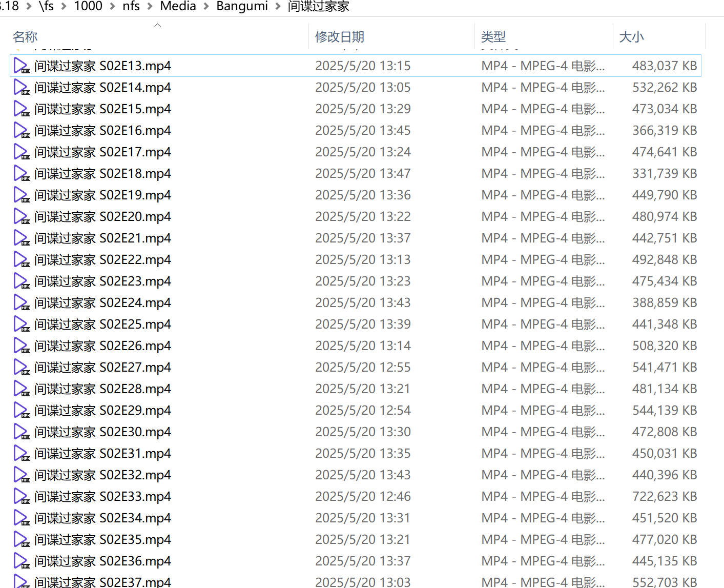Click date 2025/5/20 12:55
The image size is (724, 588).
(363, 367)
